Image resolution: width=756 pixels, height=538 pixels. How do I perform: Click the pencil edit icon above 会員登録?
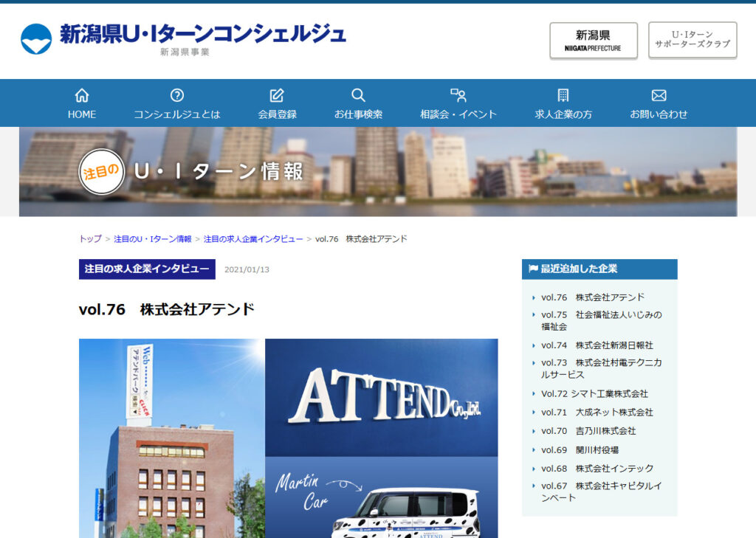click(x=277, y=95)
